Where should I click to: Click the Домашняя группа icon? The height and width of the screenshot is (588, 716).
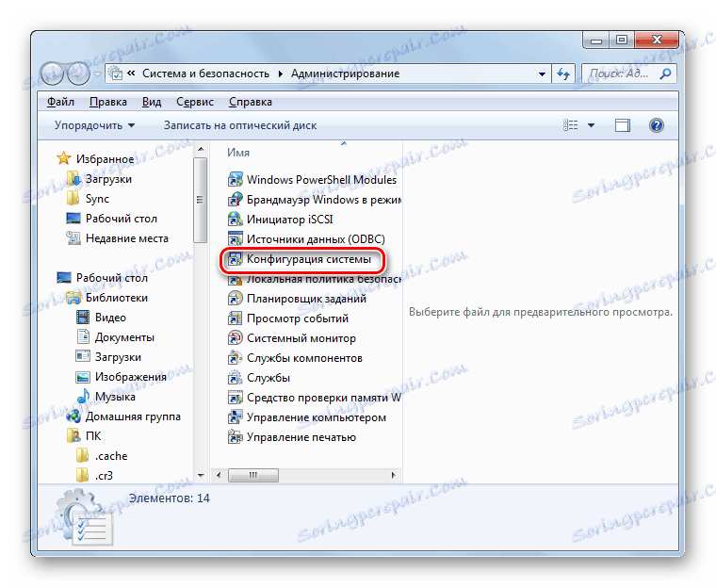(x=73, y=416)
